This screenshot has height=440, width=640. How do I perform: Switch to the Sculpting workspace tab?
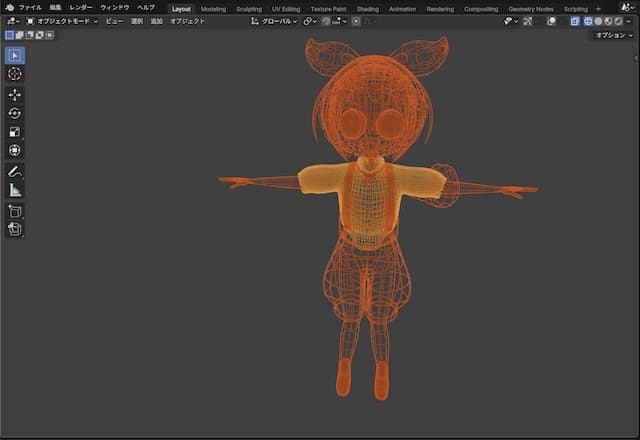(249, 8)
